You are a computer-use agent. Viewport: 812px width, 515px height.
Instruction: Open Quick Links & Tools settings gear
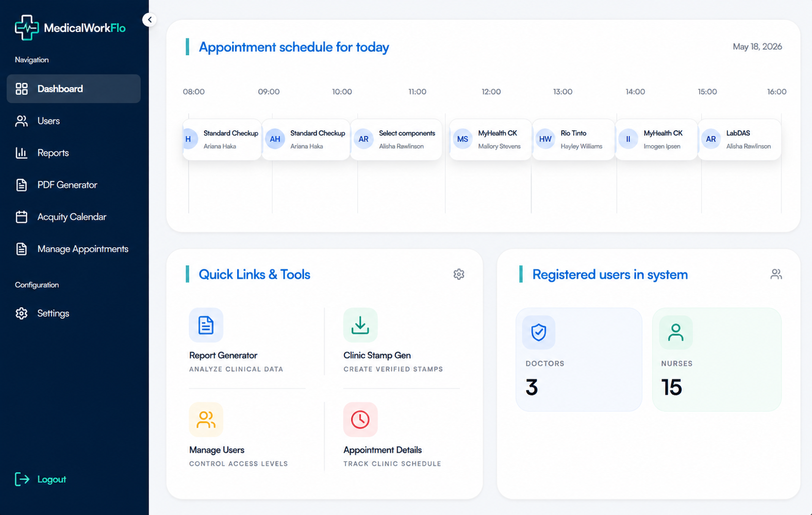(459, 274)
